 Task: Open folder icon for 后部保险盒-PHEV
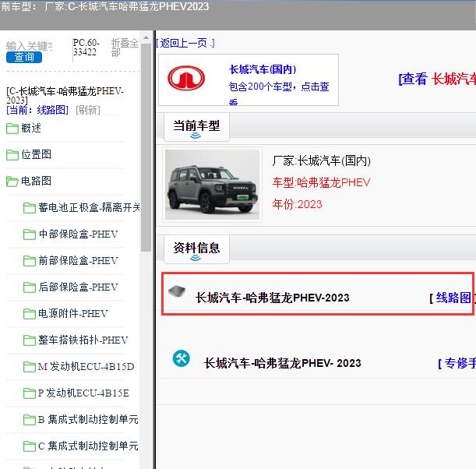pos(30,287)
